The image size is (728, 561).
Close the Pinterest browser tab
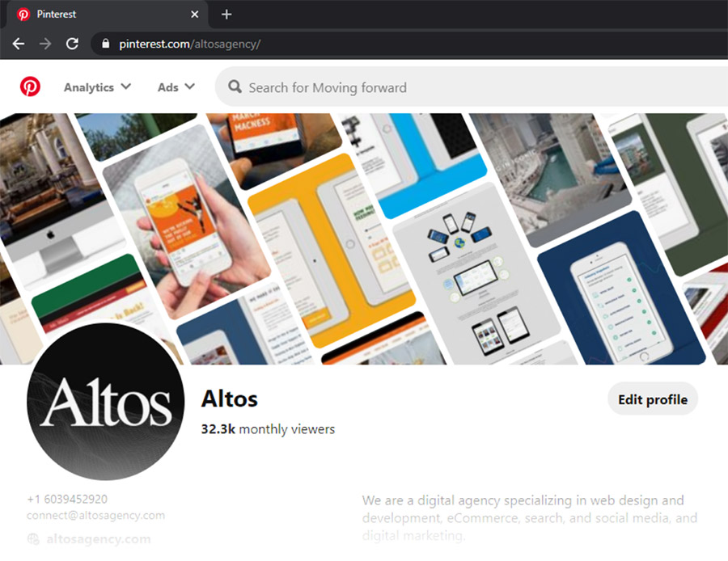194,15
